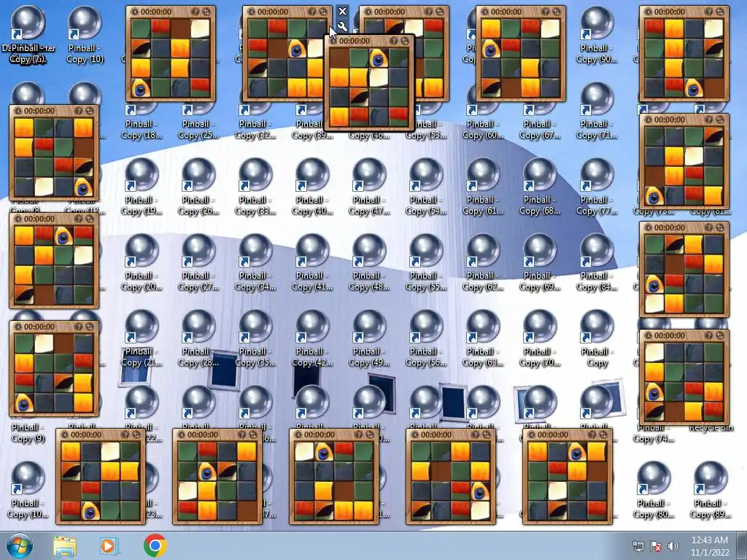The width and height of the screenshot is (747, 560).
Task: Select the Pinball - Copy (54 shortcut
Action: (426, 187)
